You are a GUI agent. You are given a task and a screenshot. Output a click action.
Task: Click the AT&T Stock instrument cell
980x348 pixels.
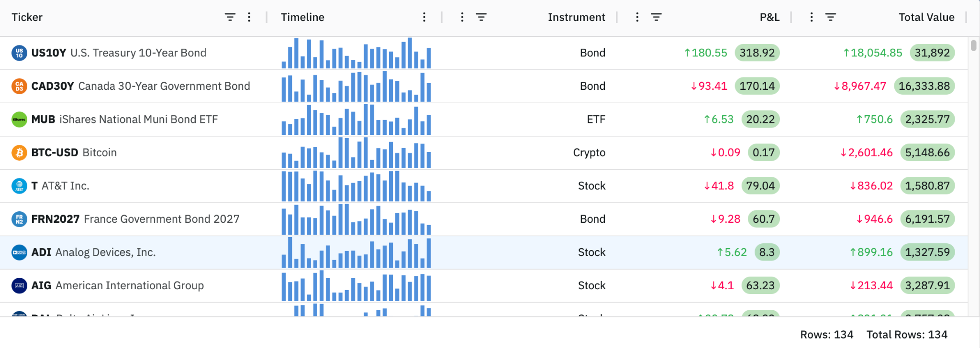pyautogui.click(x=592, y=186)
